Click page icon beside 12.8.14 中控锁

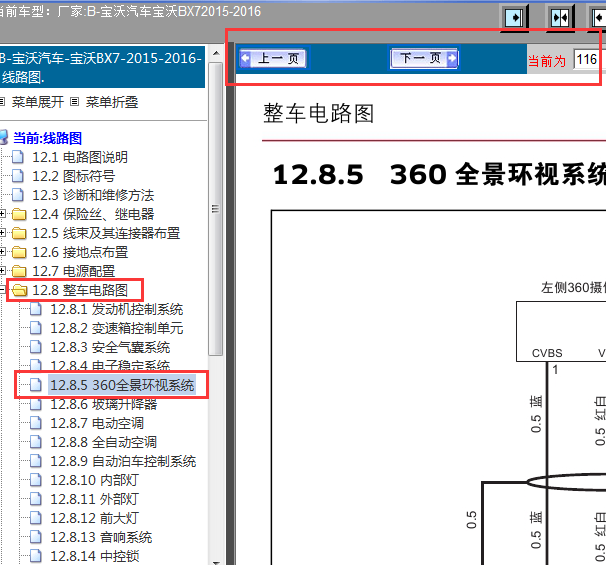coord(36,556)
